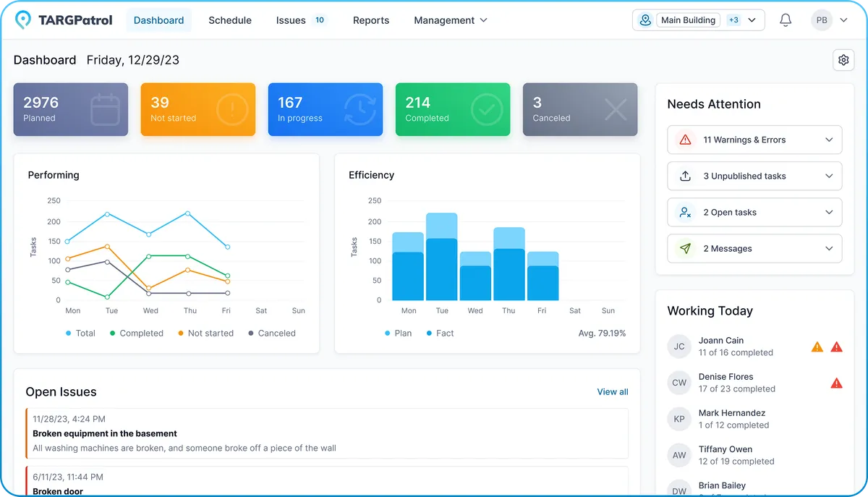
Task: Switch to the Schedule tab
Action: 229,20
